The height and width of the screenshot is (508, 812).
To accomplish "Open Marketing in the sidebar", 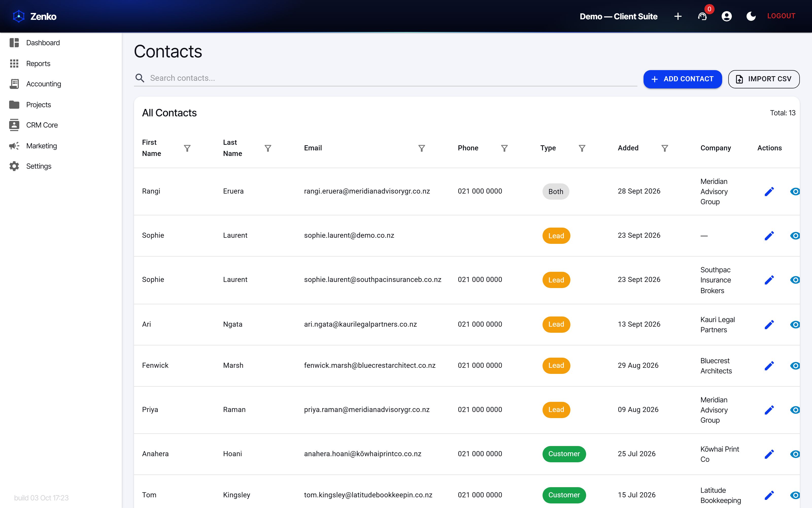I will (x=61, y=146).
